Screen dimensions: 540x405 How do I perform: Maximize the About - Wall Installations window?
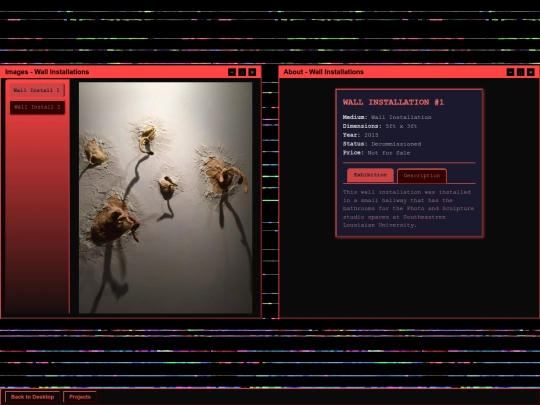click(x=520, y=72)
